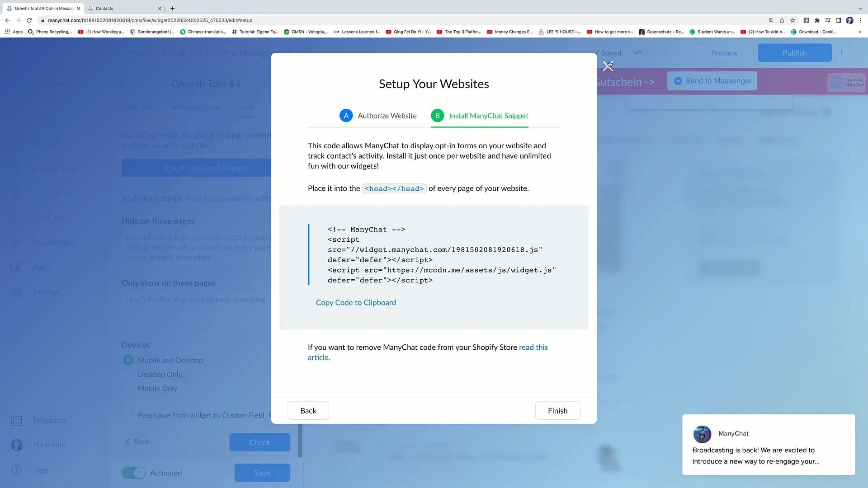This screenshot has width=868, height=488.
Task: Click the Preview button top right
Action: pos(724,53)
